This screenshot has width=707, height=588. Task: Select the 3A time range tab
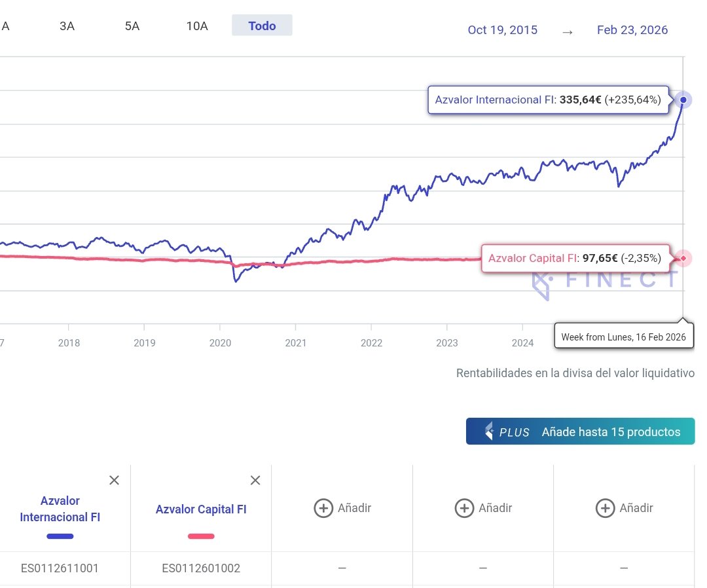pyautogui.click(x=67, y=26)
